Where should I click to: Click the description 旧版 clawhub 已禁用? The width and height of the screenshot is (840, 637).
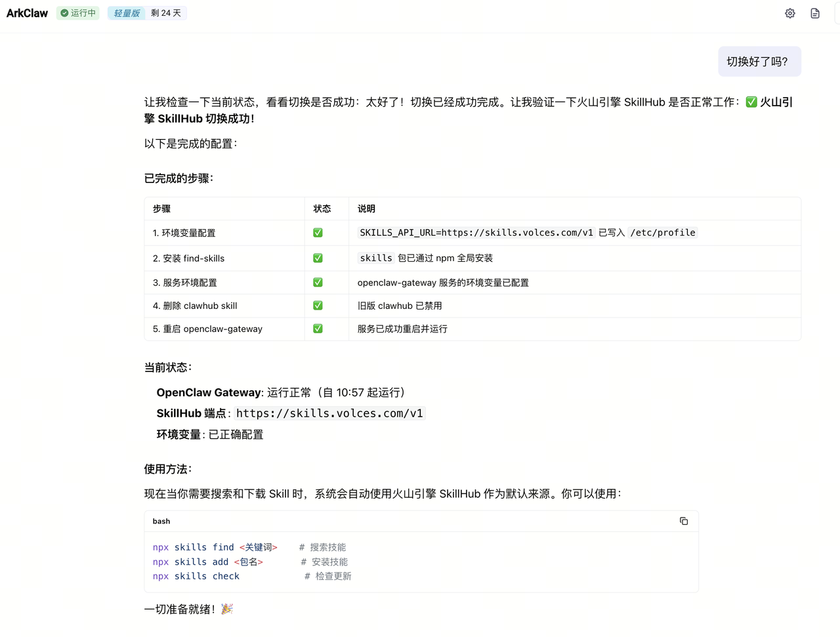400,306
